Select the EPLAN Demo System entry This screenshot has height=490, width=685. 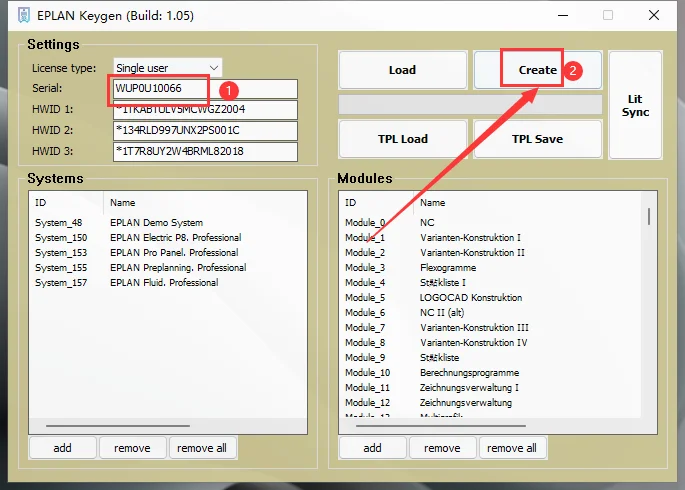[x=156, y=223]
